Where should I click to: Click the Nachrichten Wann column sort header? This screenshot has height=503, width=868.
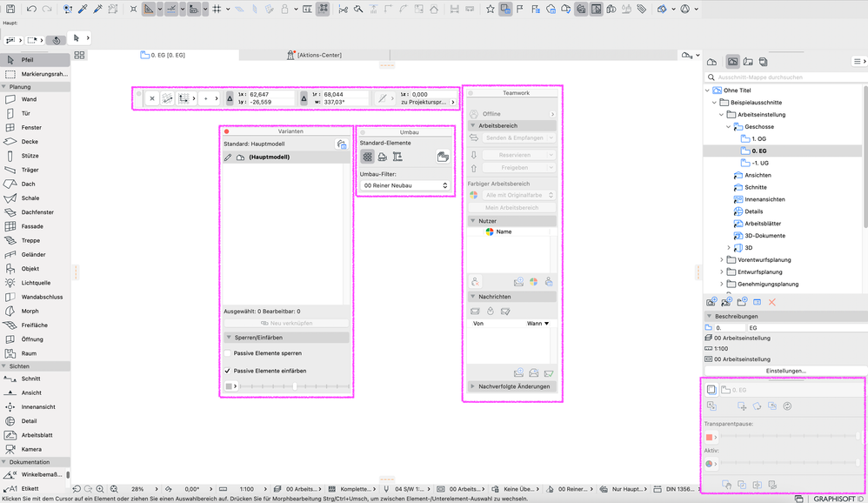pos(537,324)
